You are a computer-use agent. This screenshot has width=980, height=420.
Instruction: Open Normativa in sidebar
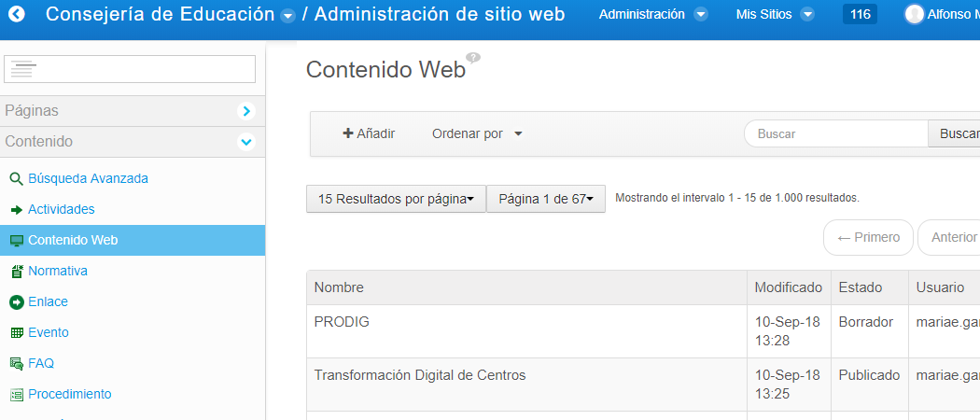pyautogui.click(x=58, y=272)
